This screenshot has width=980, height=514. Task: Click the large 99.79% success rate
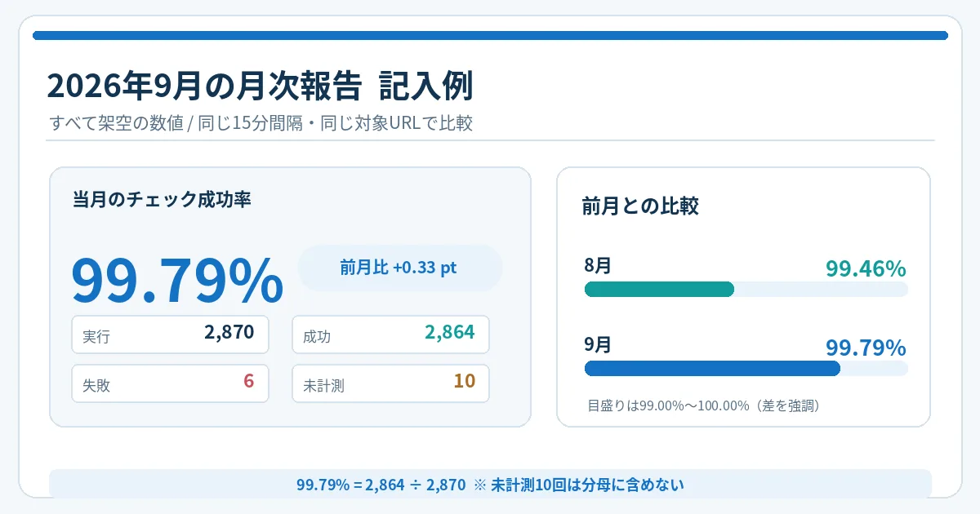(x=177, y=281)
